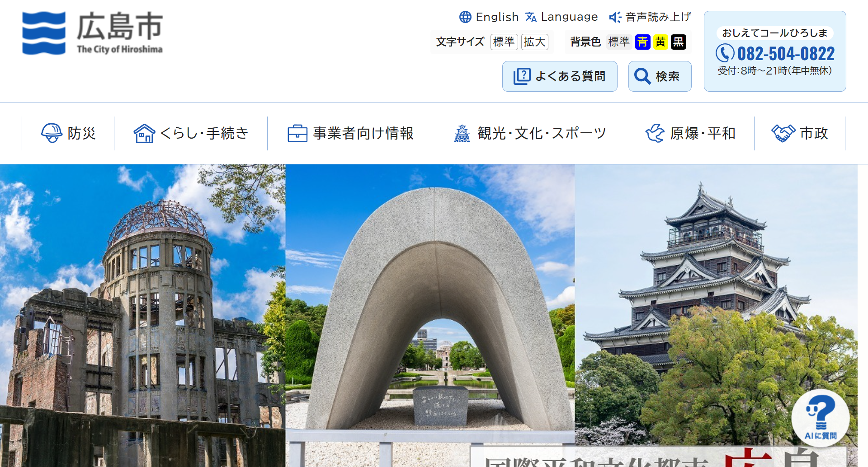Open the よくある質問 FAQ button

(x=559, y=76)
